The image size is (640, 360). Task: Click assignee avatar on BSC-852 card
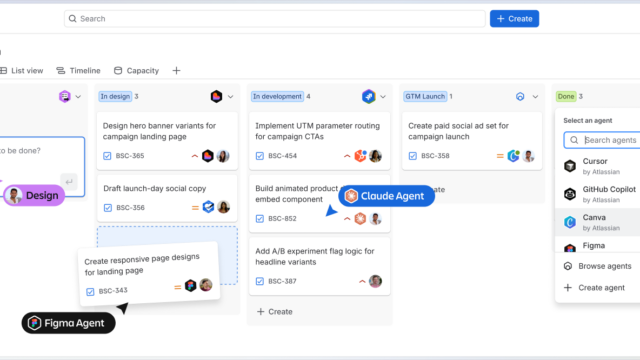point(376,219)
